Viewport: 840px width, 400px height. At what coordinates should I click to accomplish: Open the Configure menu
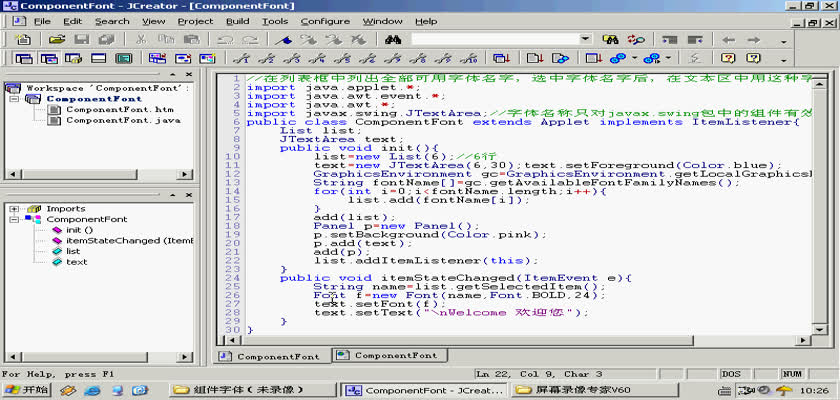tap(325, 21)
